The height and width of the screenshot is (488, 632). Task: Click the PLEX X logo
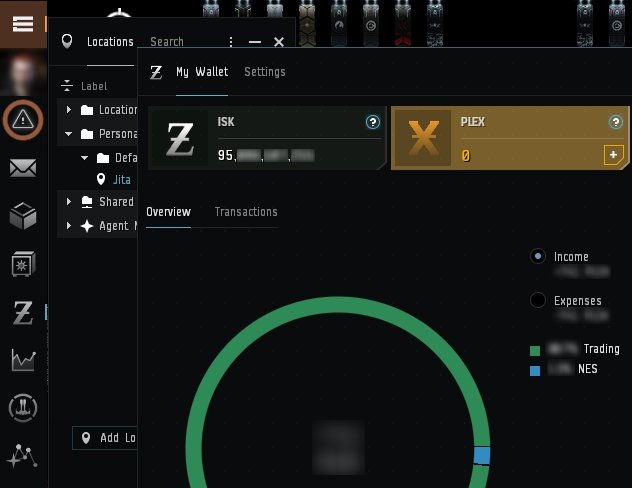423,138
